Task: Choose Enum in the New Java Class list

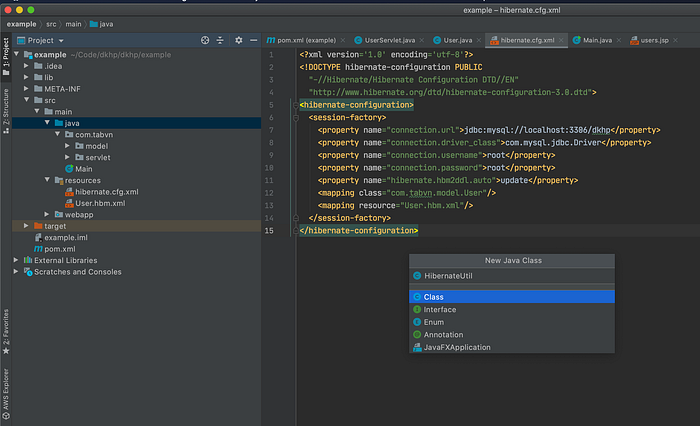Action: tap(434, 322)
